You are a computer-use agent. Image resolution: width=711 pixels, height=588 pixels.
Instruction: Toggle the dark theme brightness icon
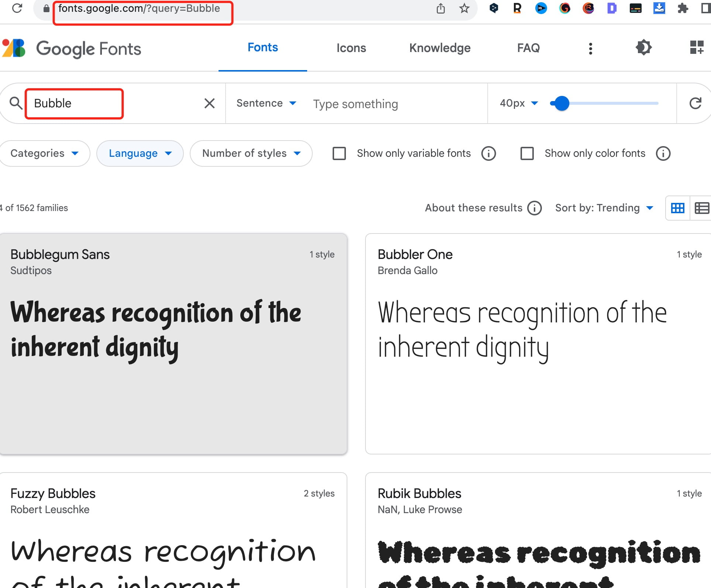(643, 48)
